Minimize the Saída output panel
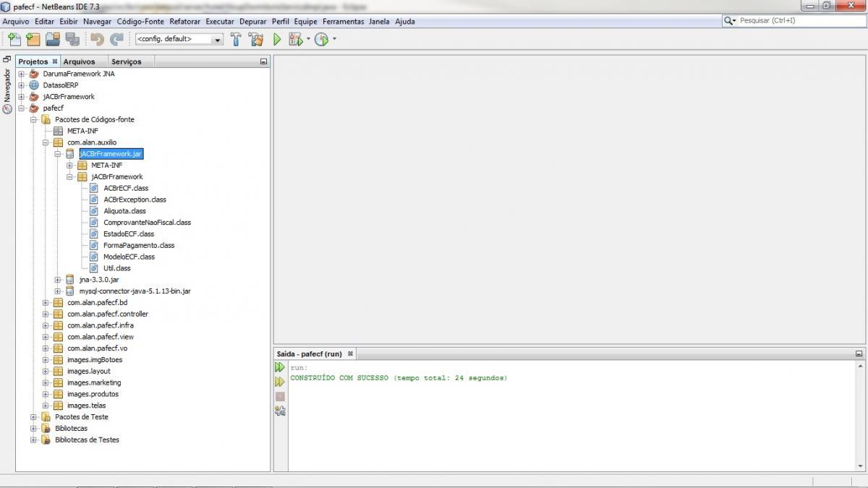Viewport: 868px width, 488px height. [x=859, y=354]
